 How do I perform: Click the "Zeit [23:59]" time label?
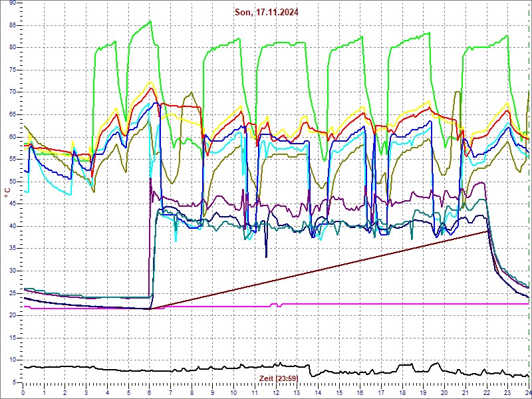point(278,378)
